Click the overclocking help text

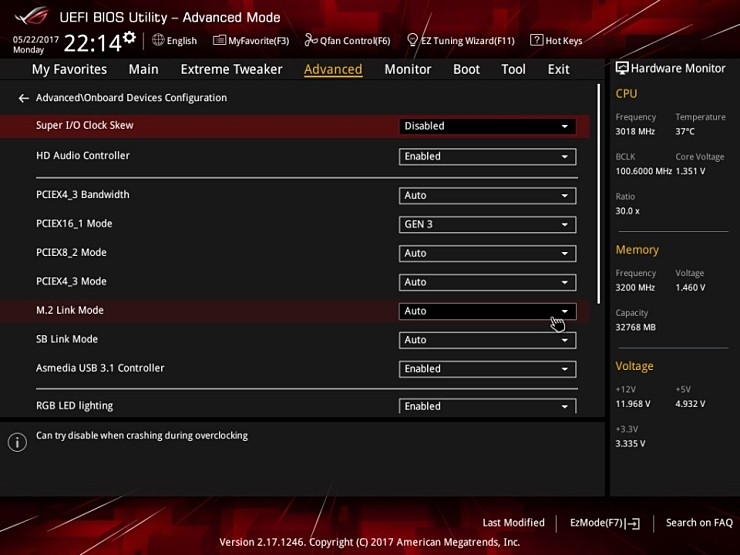click(142, 436)
